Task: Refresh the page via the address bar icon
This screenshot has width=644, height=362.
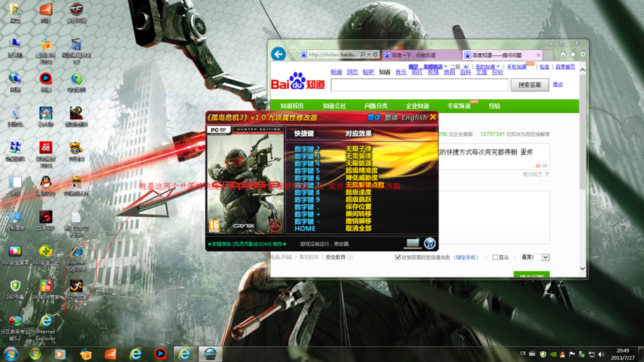Action: (375, 54)
